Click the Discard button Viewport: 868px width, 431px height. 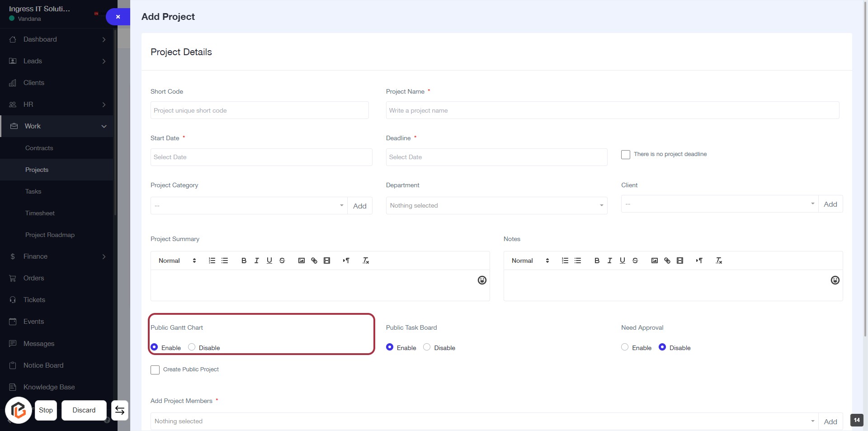pos(84,410)
